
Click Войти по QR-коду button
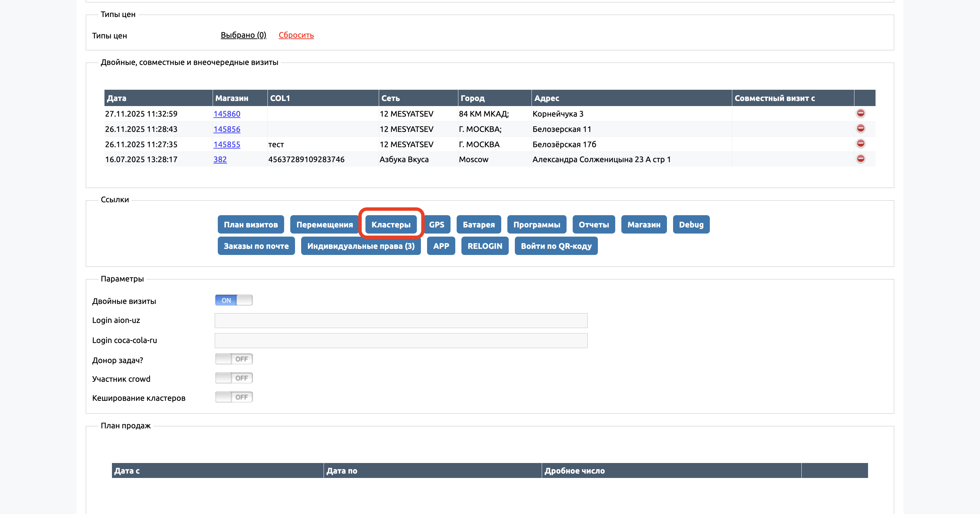click(x=556, y=246)
